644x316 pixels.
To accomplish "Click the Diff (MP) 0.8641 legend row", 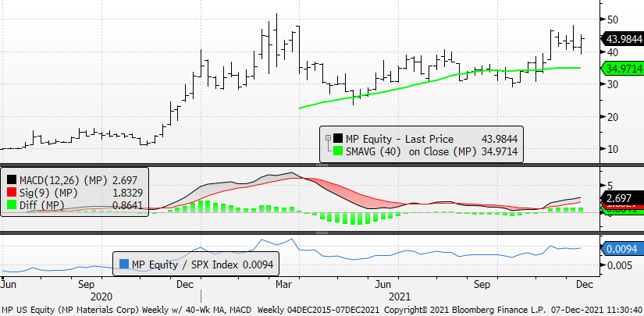I will [75, 206].
